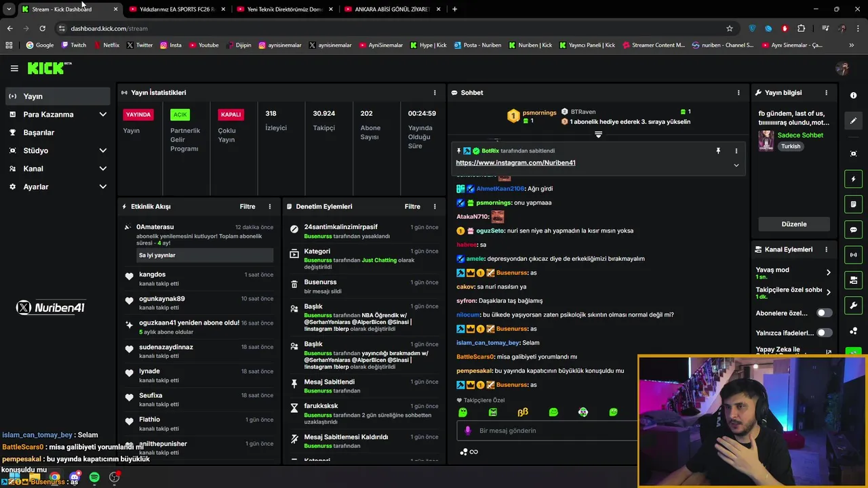
Task: Click the pencil edit icon in right toolbar
Action: (854, 121)
